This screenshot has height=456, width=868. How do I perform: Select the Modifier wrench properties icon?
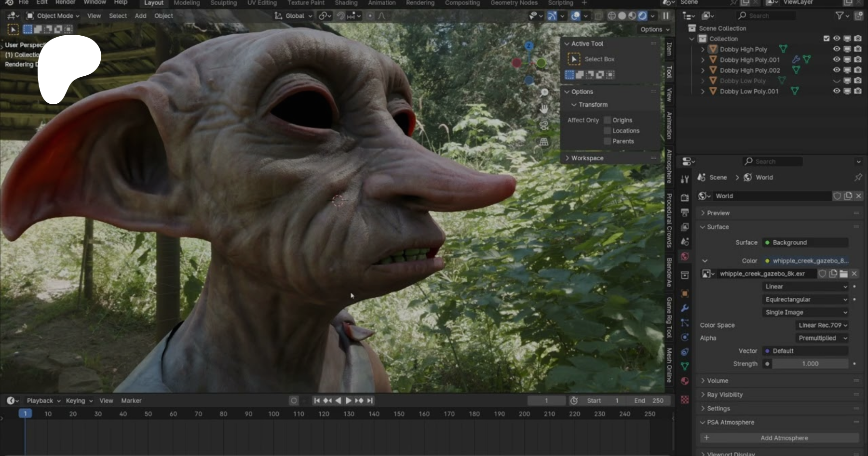point(685,308)
